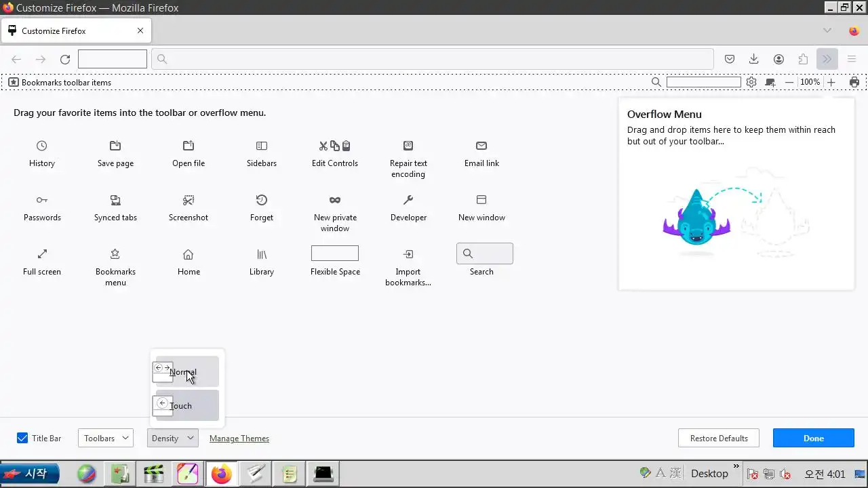Reset zoom via the 100% label

point(810,82)
